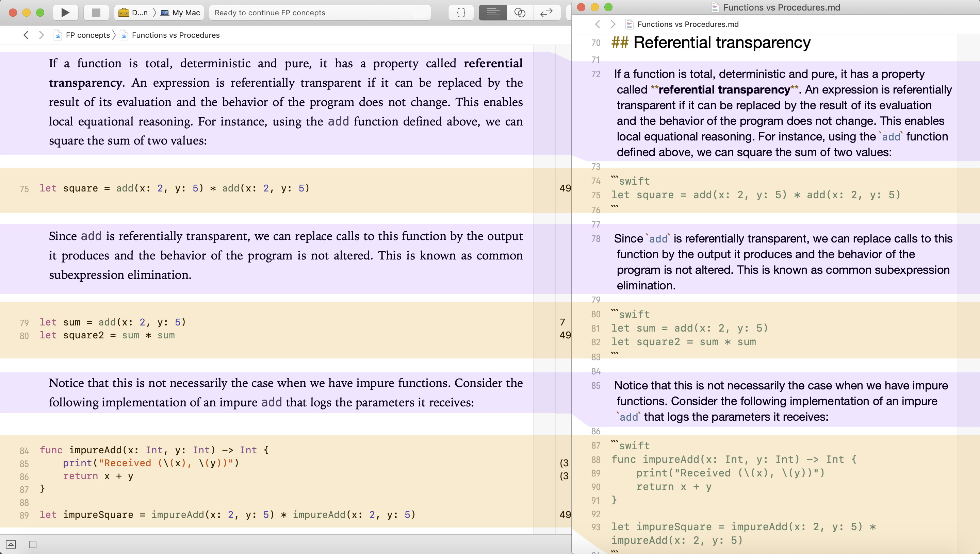Open the Functions vs Procedures breadcrumb in Xcode
Screen dimensions: 980x554
[176, 35]
